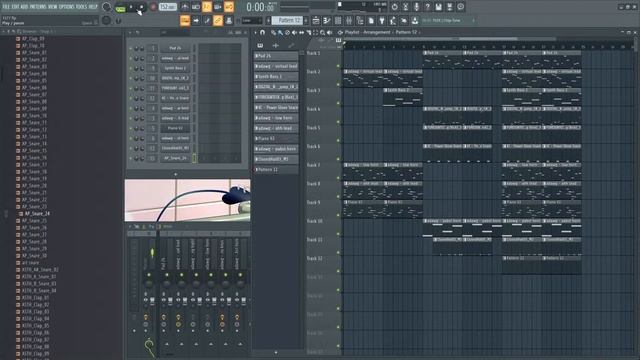This screenshot has height=360, width=640.
Task: Open the mixer options arrow menu
Action: [x=130, y=227]
